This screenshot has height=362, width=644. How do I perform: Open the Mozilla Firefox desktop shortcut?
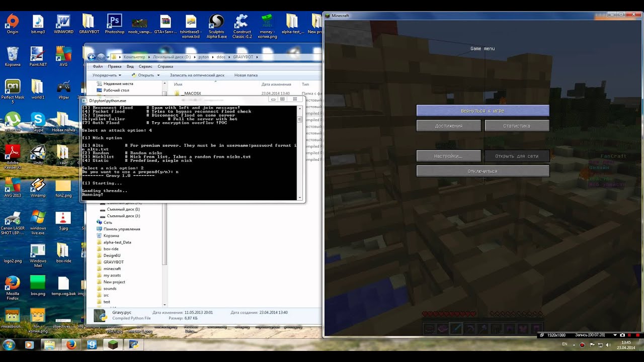13,288
